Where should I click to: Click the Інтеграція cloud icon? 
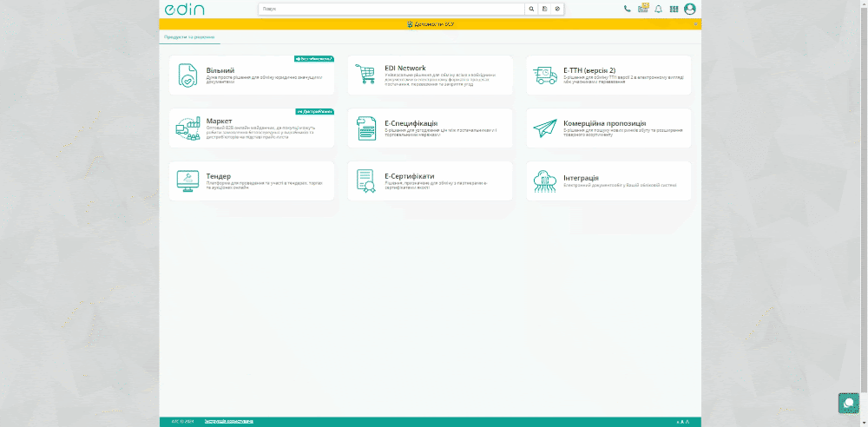(545, 181)
